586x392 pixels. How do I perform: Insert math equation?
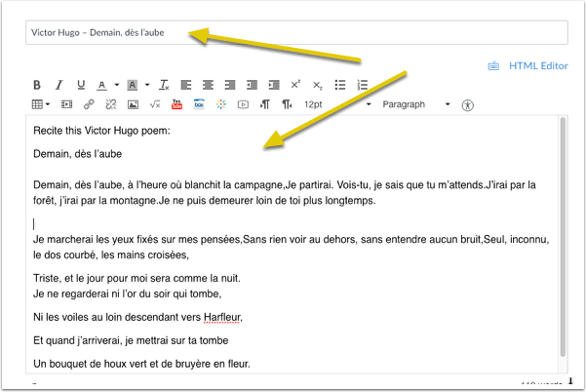[x=155, y=104]
